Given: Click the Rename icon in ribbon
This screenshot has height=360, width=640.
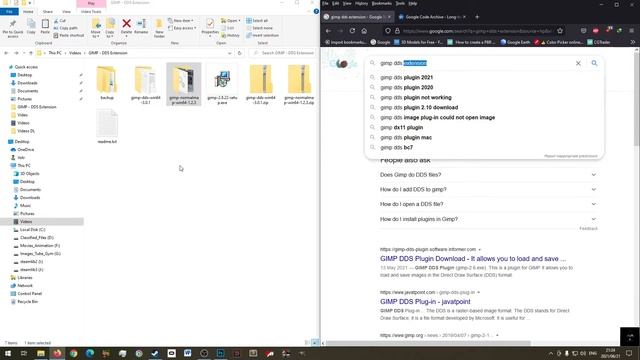Looking at the screenshot, I should pyautogui.click(x=141, y=27).
